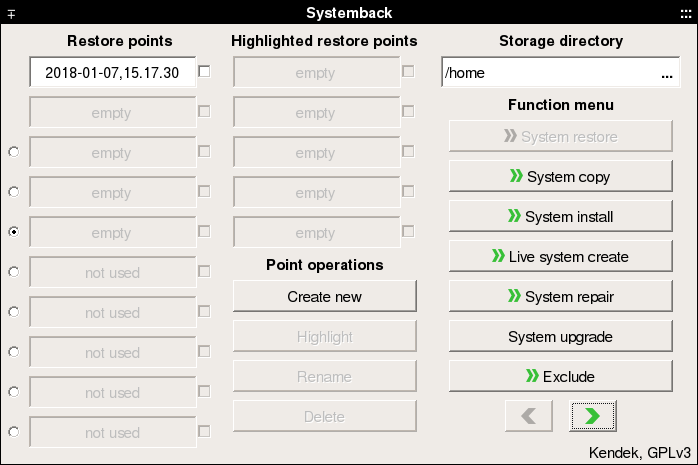Open the System repair menu
The width and height of the screenshot is (698, 465).
click(x=560, y=297)
